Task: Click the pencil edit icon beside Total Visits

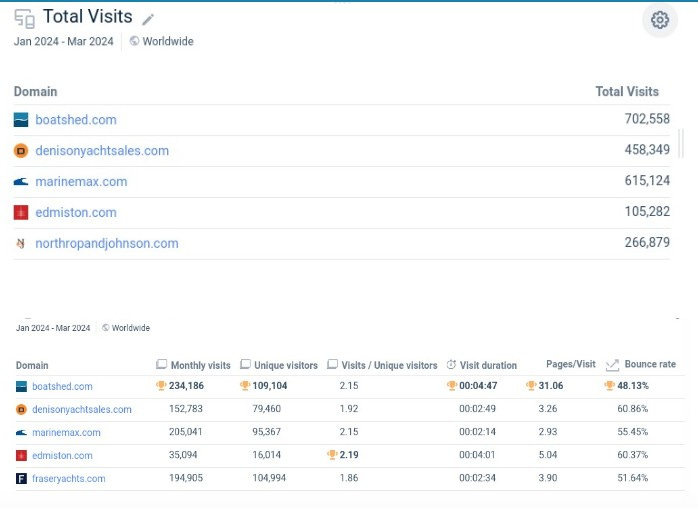Action: pos(148,19)
